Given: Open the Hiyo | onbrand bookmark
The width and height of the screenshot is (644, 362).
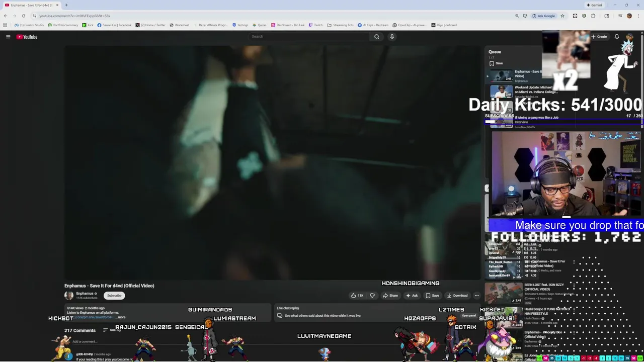Looking at the screenshot, I should [444, 25].
